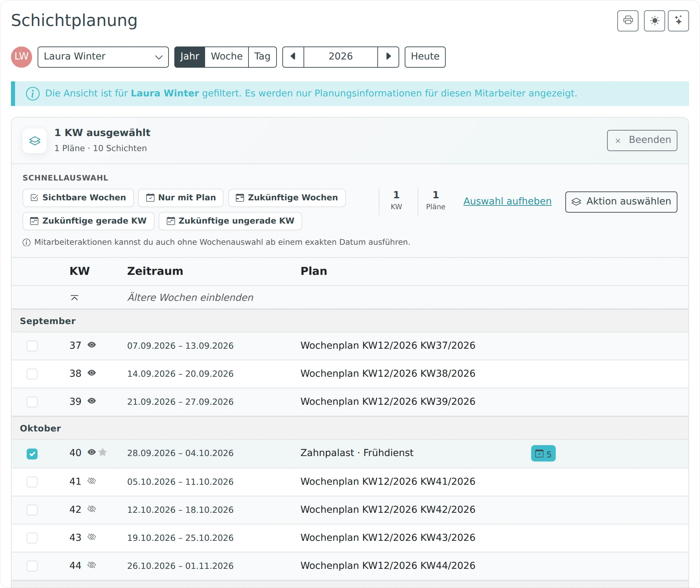700x588 pixels.
Task: Toggle hidden eye icon for KW 42
Action: click(92, 509)
